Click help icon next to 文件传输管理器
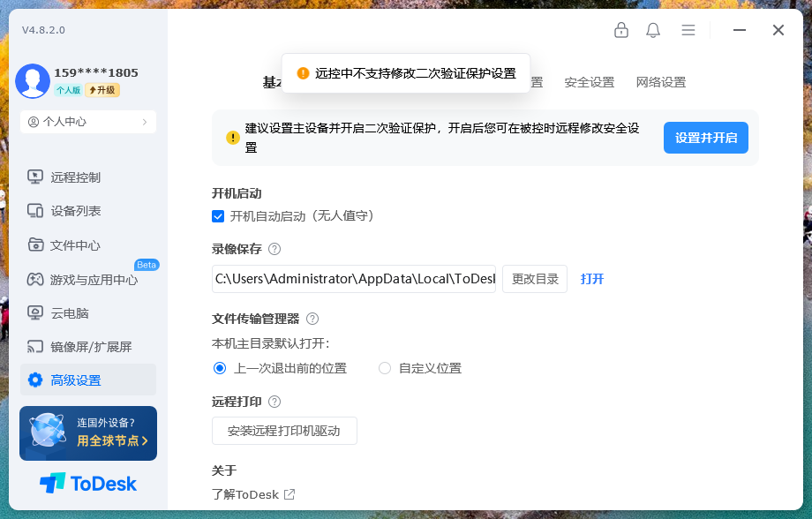The width and height of the screenshot is (812, 519). point(312,319)
